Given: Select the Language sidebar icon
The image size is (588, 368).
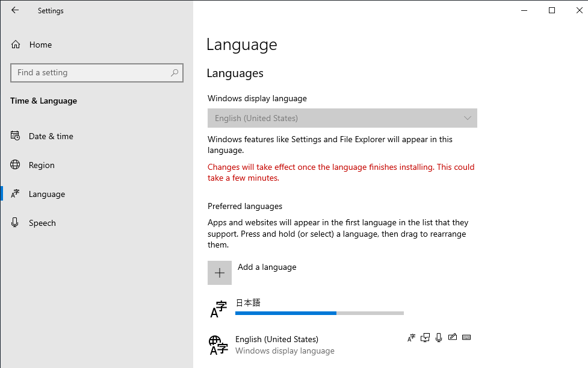Looking at the screenshot, I should click(x=15, y=193).
